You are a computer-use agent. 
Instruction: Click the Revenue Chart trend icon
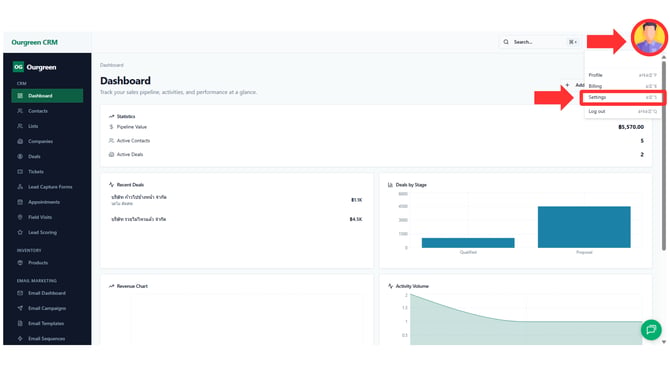[111, 286]
